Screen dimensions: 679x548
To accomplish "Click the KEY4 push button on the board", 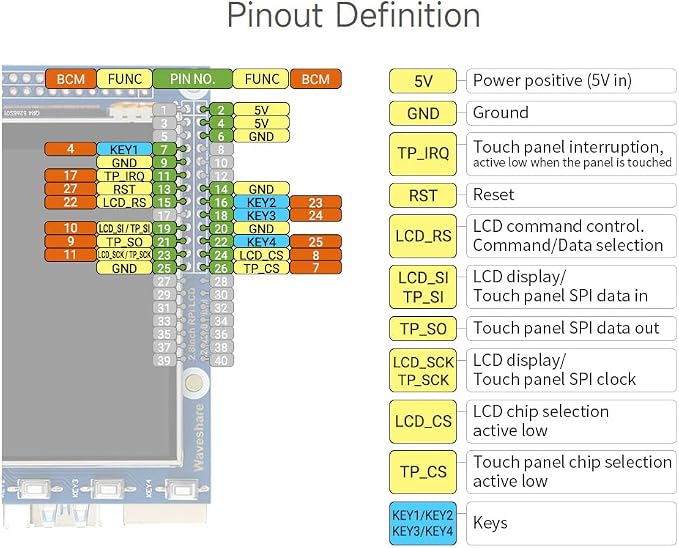I will click(181, 490).
